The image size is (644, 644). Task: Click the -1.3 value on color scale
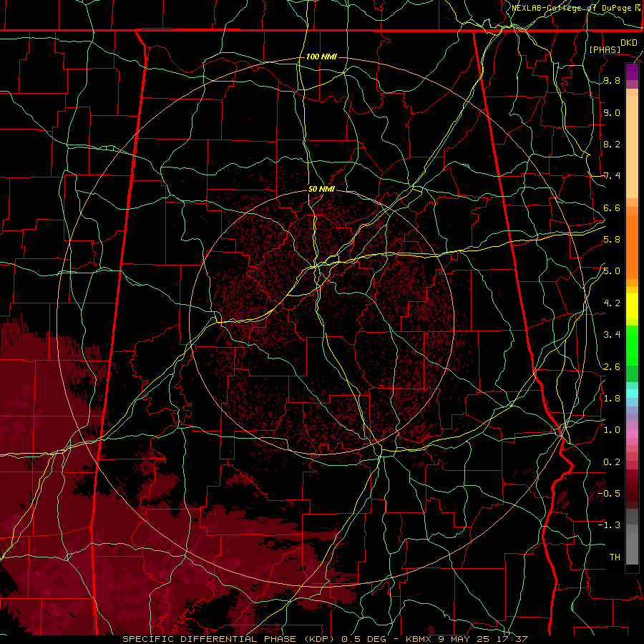tap(609, 525)
